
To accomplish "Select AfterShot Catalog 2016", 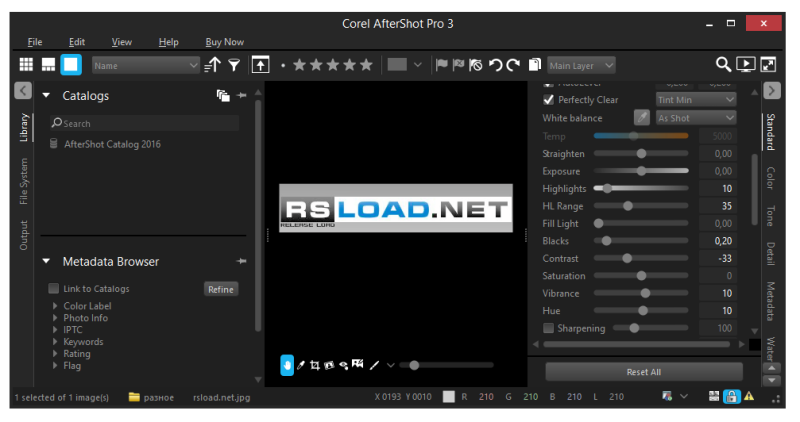I will tap(112, 144).
